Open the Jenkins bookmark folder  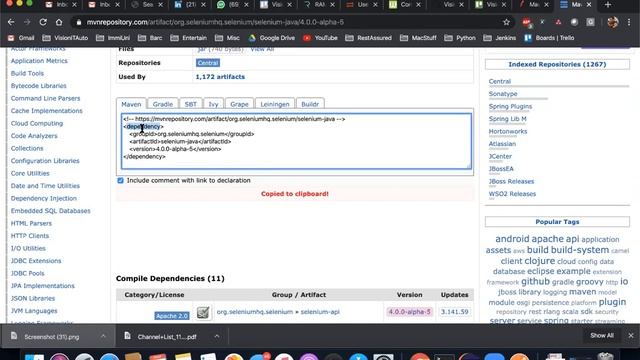pos(500,38)
